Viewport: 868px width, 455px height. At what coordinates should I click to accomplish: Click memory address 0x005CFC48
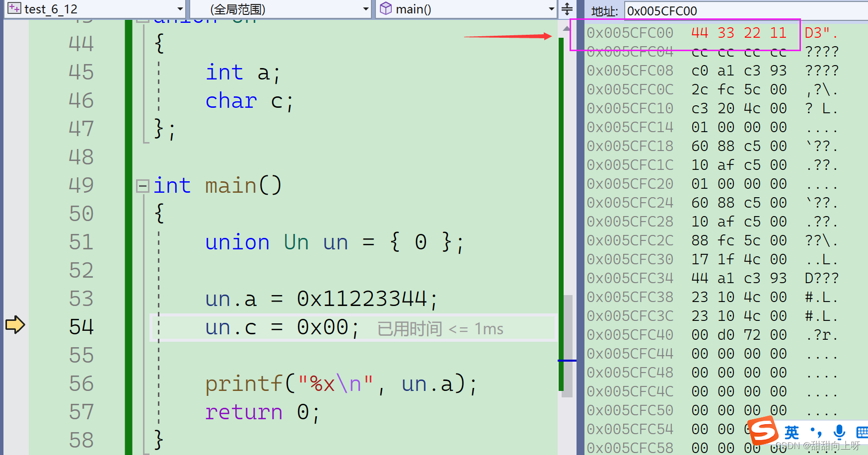pos(630,373)
